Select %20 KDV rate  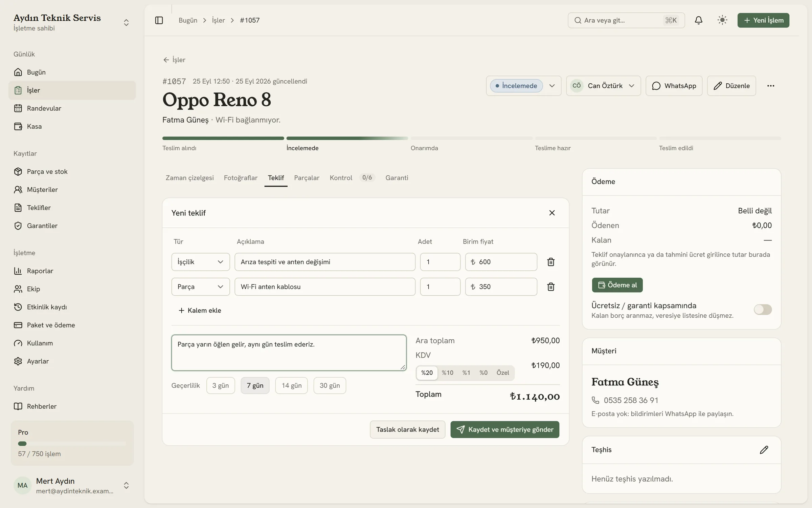427,373
